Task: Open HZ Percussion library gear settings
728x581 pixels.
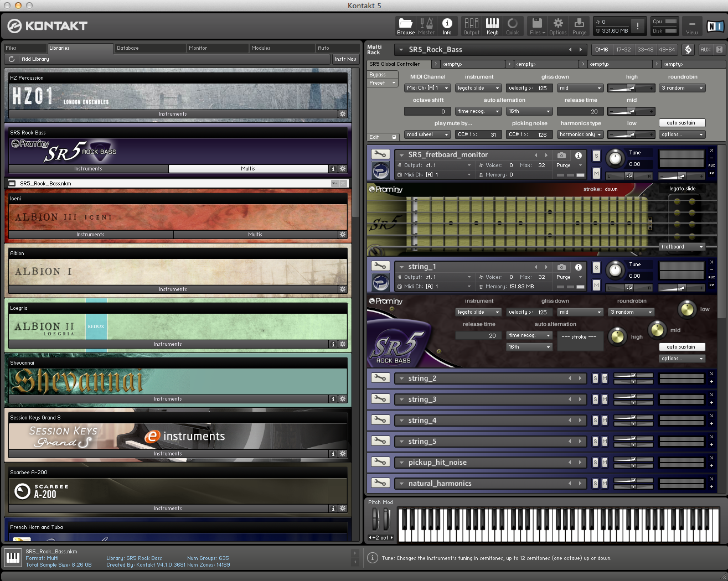Action: point(343,114)
